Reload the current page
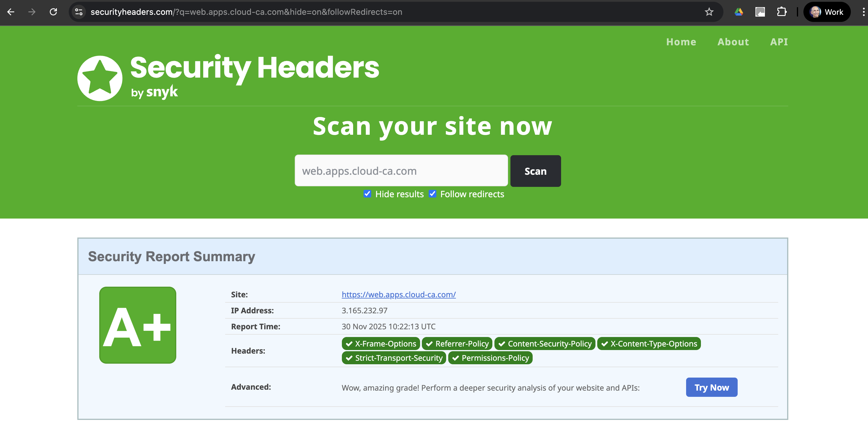Viewport: 868px width, 430px height. [x=53, y=12]
